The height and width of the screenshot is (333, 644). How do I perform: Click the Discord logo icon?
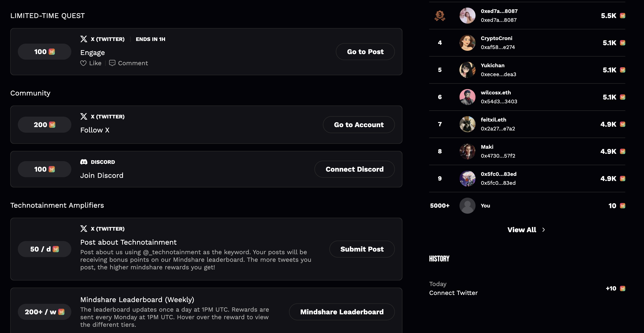click(84, 162)
